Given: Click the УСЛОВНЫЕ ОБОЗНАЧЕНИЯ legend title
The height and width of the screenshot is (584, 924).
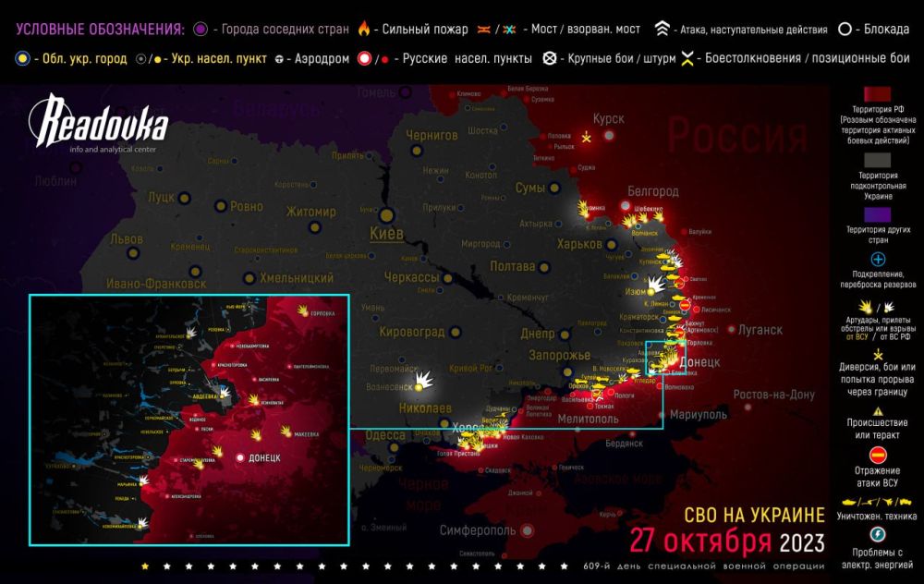Looking at the screenshot, I should [x=100, y=29].
